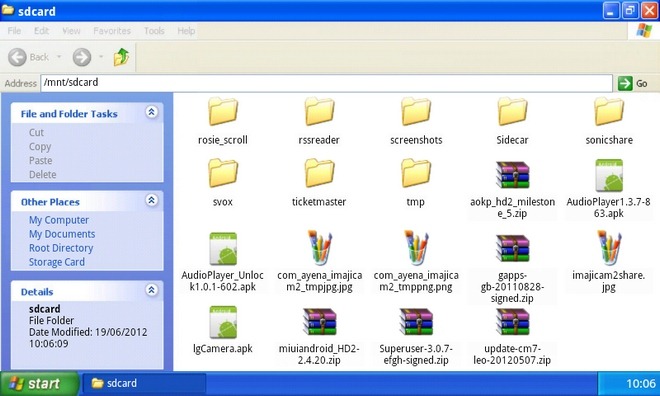Open the Edit menu
The height and width of the screenshot is (396, 660).
(x=41, y=31)
